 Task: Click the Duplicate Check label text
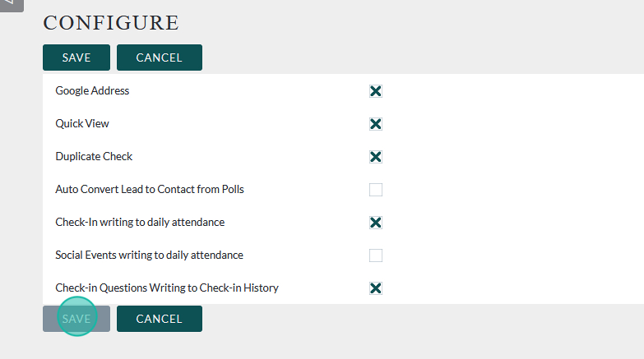click(94, 156)
